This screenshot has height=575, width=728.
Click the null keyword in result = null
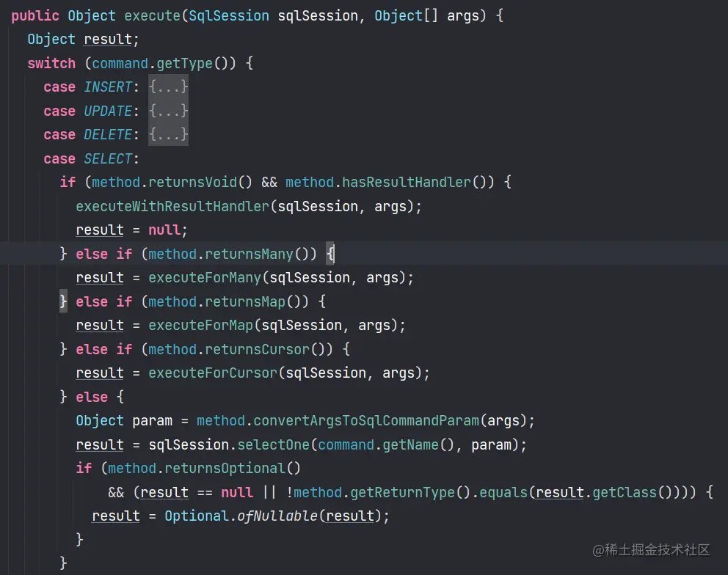(164, 230)
